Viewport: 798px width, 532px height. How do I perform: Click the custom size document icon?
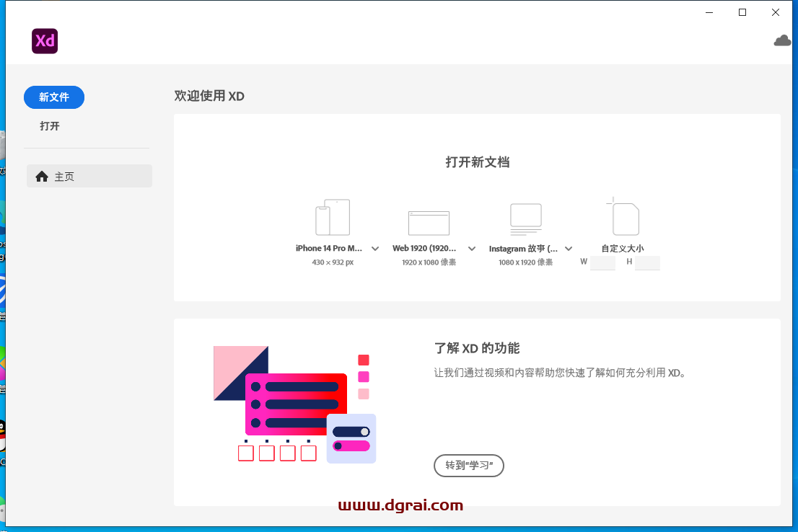pyautogui.click(x=623, y=217)
